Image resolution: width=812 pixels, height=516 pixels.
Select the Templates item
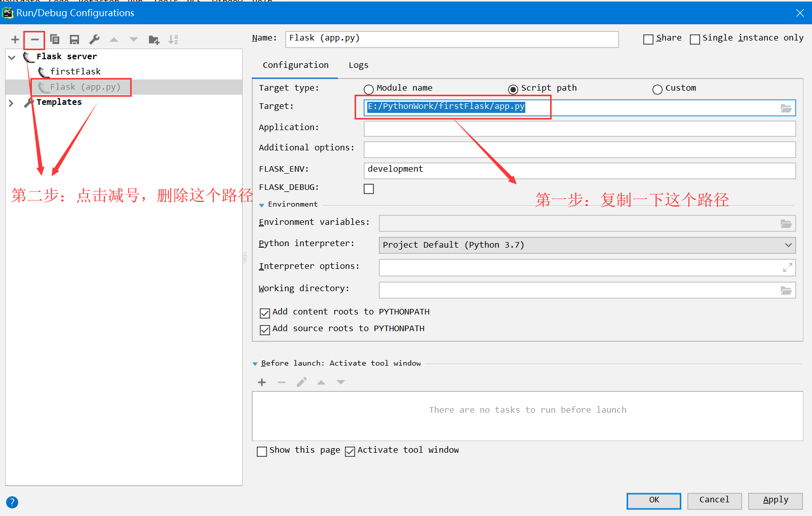pyautogui.click(x=59, y=102)
